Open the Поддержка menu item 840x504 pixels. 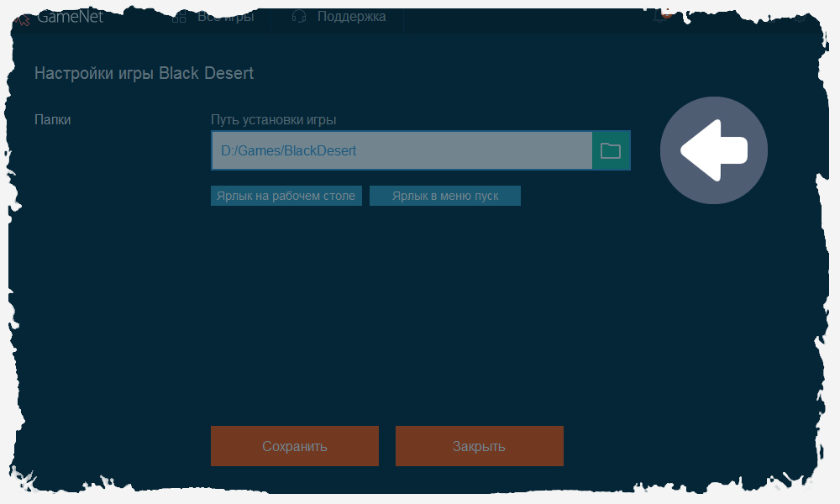tap(351, 17)
